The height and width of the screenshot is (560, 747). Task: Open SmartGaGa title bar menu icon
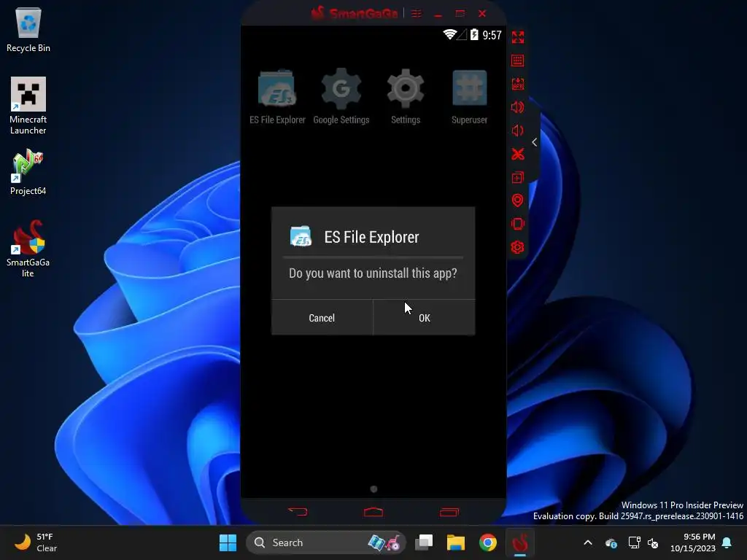[x=417, y=14]
